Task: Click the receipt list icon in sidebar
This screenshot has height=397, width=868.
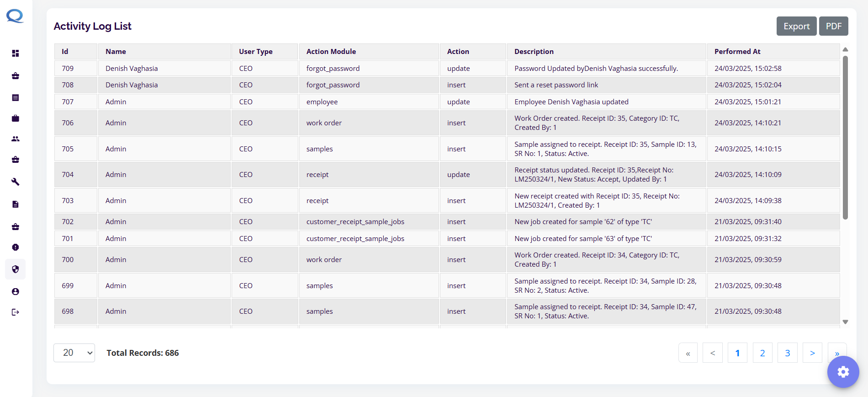Action: (16, 97)
